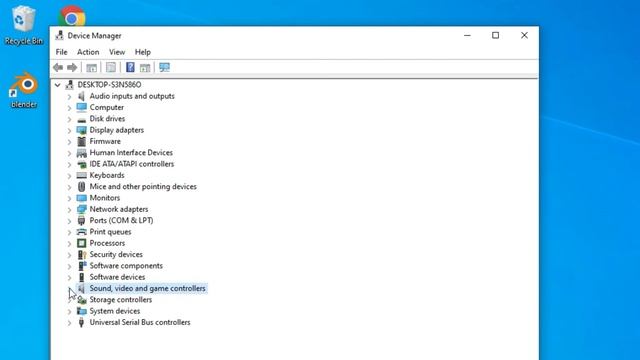Screen dimensions: 640x360
Task: Close the Device Manager window
Action: coord(524,36)
